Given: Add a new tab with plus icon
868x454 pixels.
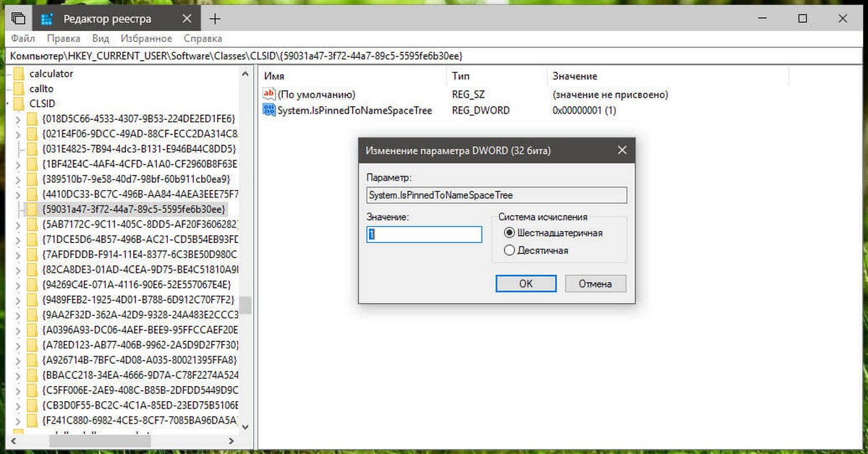Looking at the screenshot, I should tap(215, 19).
